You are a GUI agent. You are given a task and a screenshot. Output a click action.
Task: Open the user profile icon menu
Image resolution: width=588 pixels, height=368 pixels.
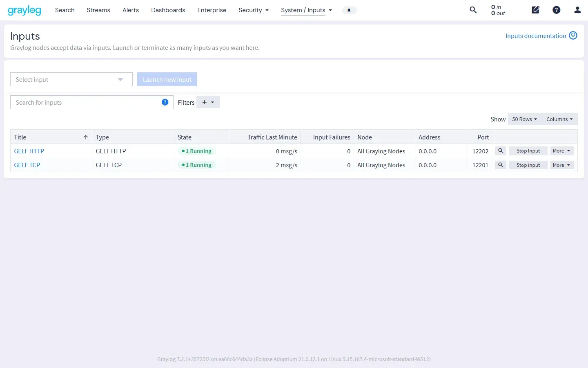pyautogui.click(x=577, y=10)
